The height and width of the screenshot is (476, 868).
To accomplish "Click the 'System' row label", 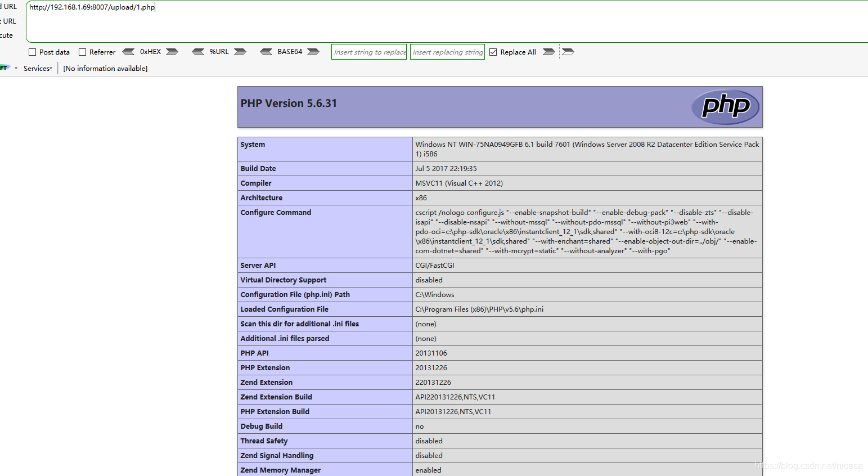I will pos(253,145).
